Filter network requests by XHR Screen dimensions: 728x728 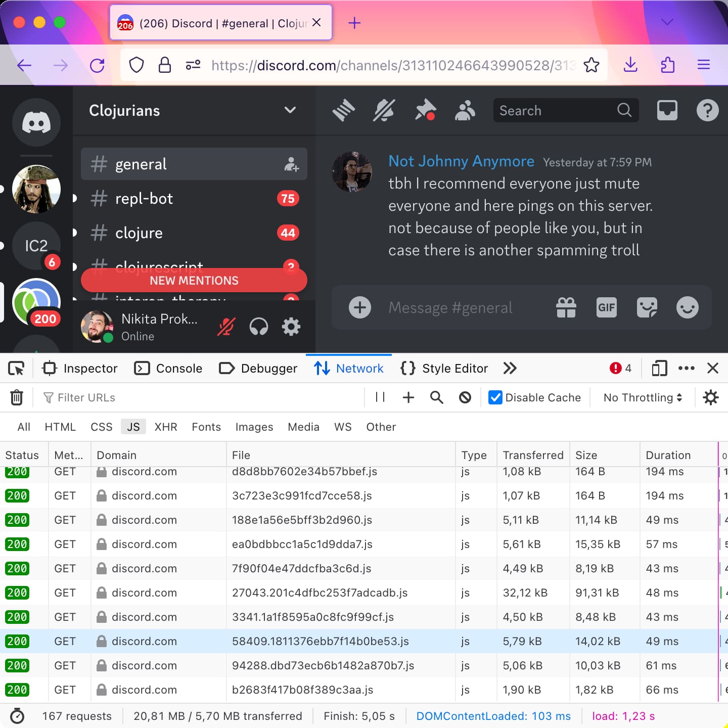click(166, 427)
